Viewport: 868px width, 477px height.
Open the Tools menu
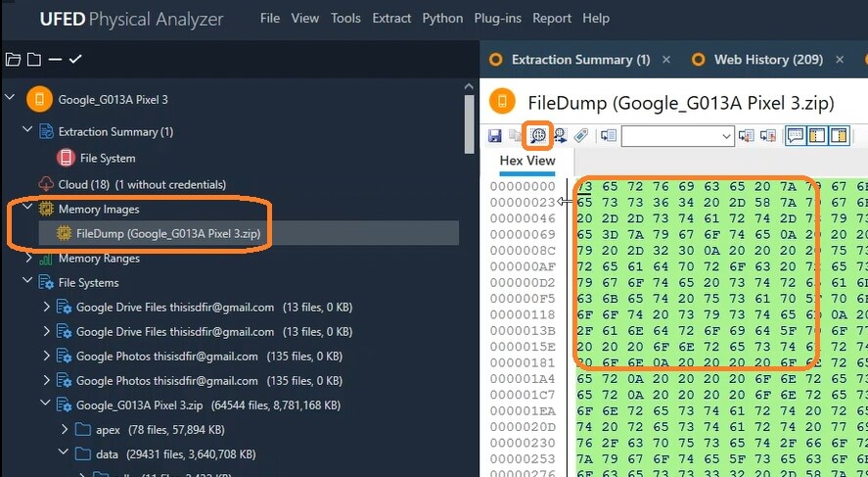[x=346, y=19]
